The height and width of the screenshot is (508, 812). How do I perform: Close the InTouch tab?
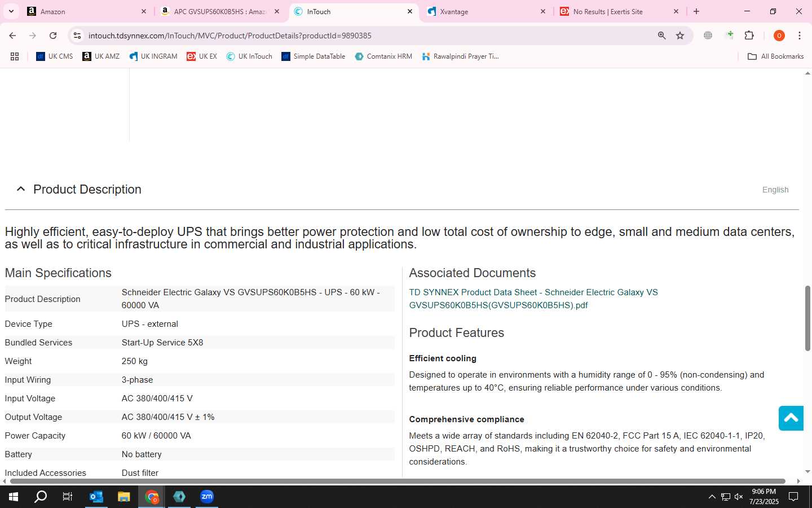[x=410, y=11]
